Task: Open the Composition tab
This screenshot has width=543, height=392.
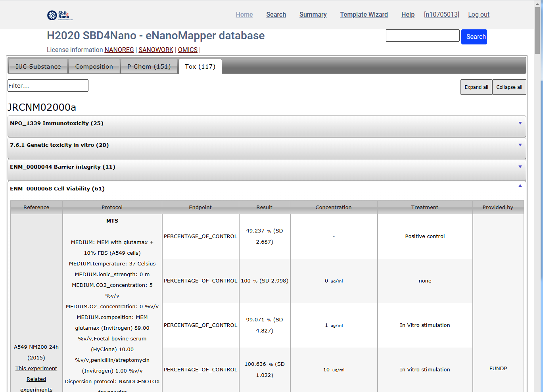Action: click(94, 67)
